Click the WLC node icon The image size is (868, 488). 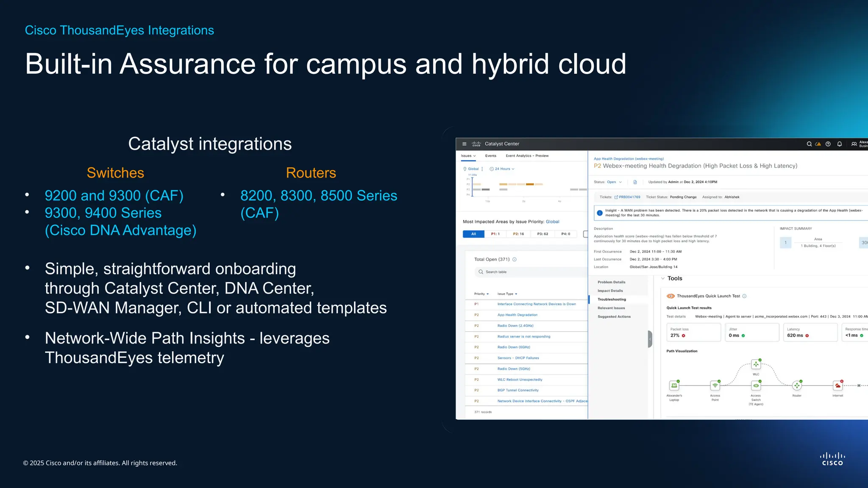pos(756,364)
